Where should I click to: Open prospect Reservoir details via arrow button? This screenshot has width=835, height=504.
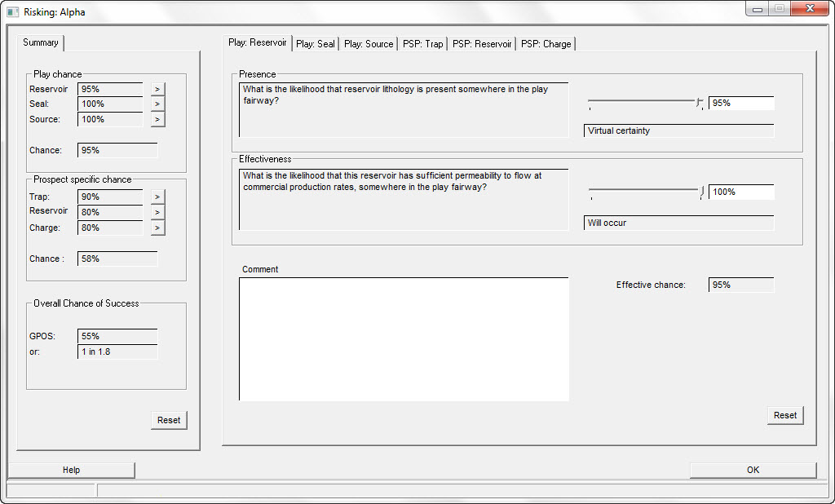point(157,212)
